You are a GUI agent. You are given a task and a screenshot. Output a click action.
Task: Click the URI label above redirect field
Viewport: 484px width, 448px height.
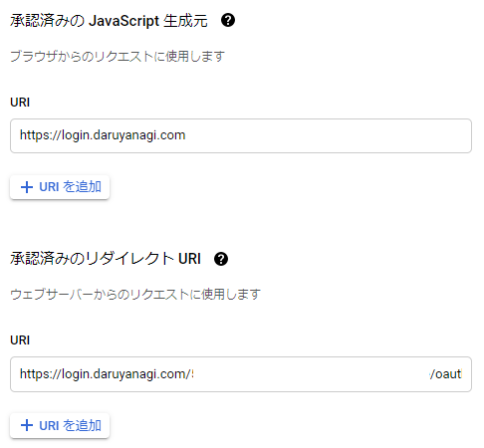click(x=20, y=340)
